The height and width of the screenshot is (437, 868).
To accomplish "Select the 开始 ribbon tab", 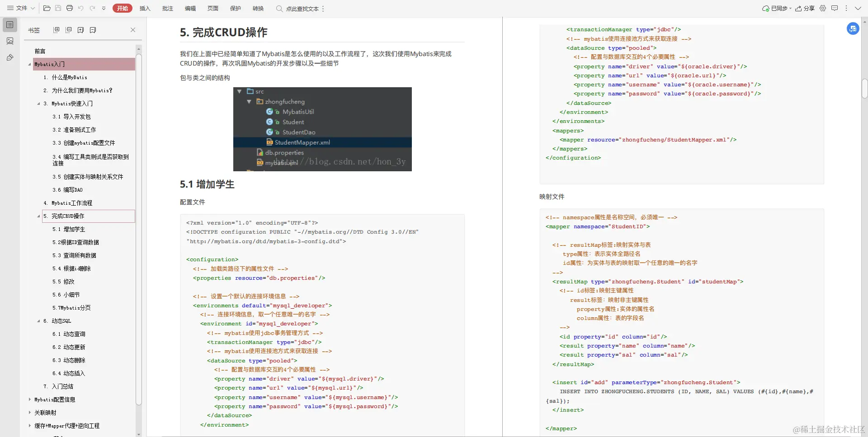I will 123,8.
